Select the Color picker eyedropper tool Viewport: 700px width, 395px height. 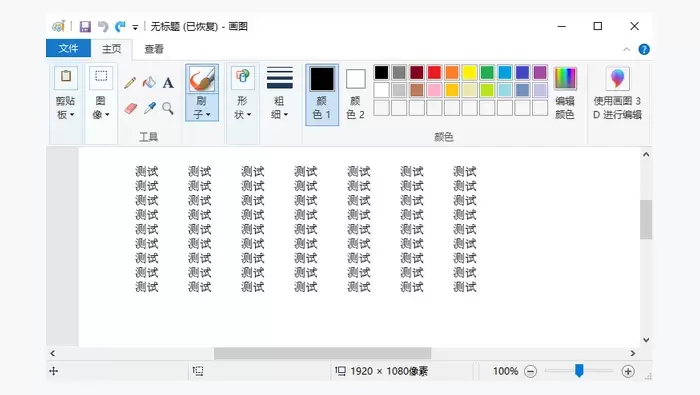[x=150, y=108]
